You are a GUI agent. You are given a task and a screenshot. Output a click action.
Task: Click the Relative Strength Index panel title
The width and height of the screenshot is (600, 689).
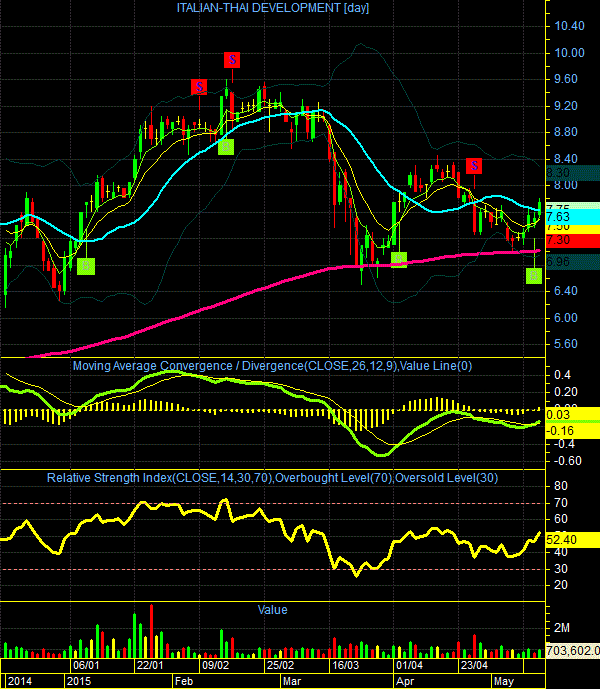click(x=273, y=478)
